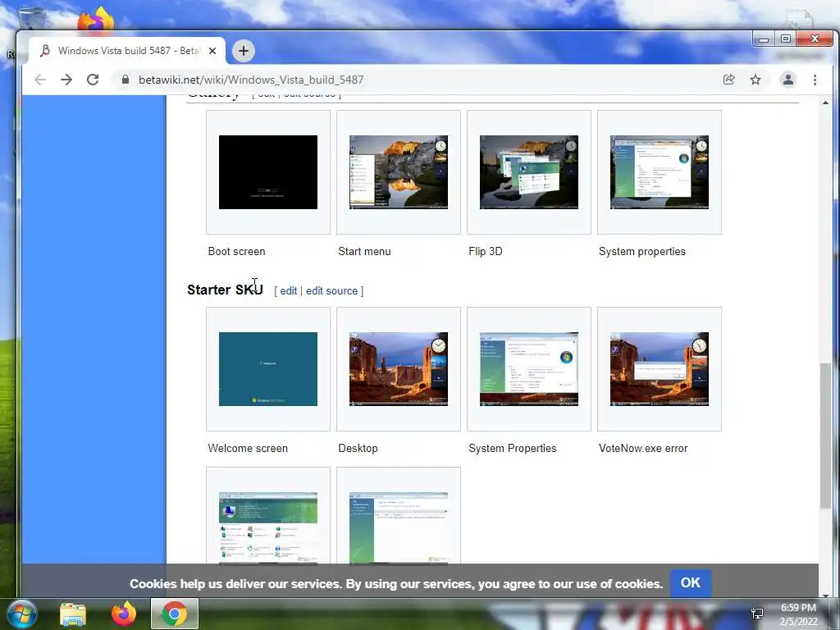840x630 pixels.
Task: Reload the BetaWiki page
Action: point(93,80)
